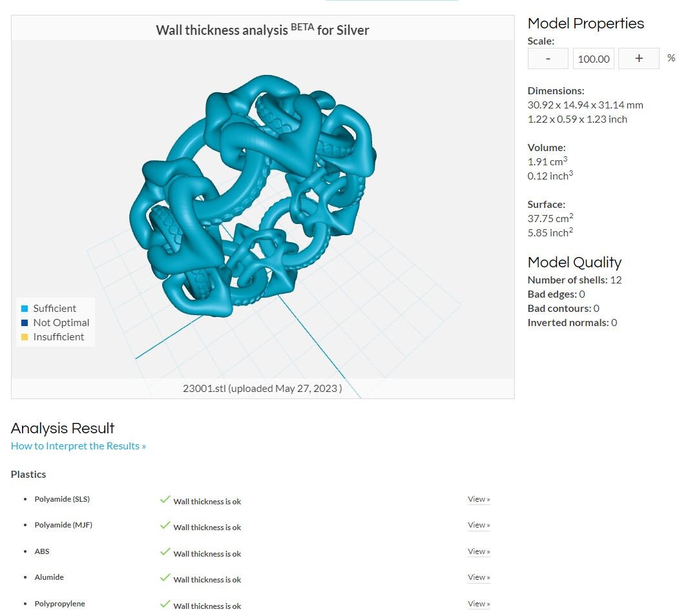Screen dimensions: 679x616
Task: Click the 23001.stl file name caption
Action: 262,388
